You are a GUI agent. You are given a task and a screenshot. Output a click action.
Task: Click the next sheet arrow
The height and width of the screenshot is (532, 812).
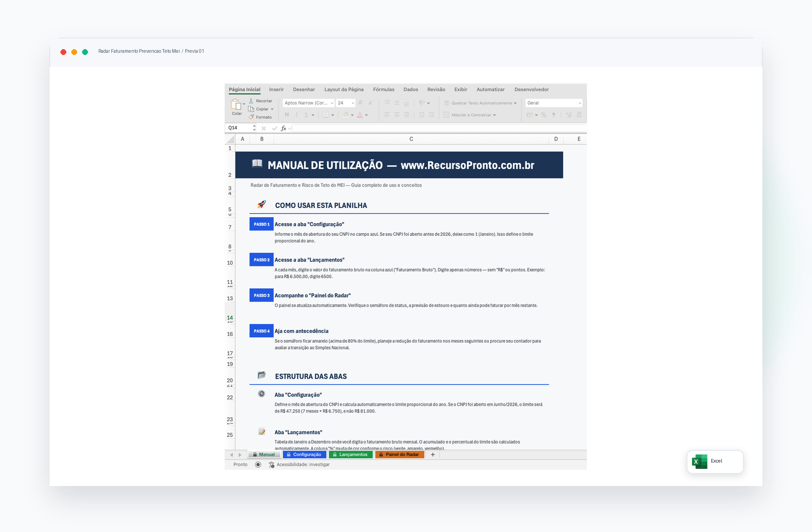pos(240,455)
